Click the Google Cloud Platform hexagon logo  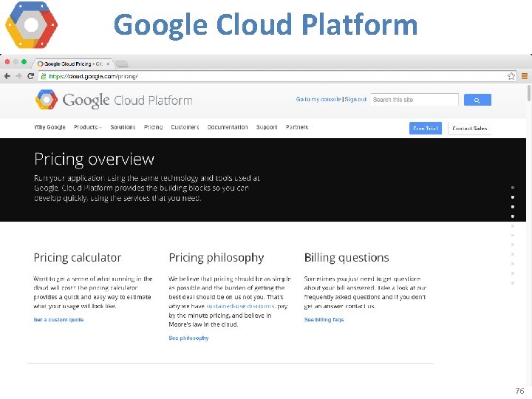[47, 100]
